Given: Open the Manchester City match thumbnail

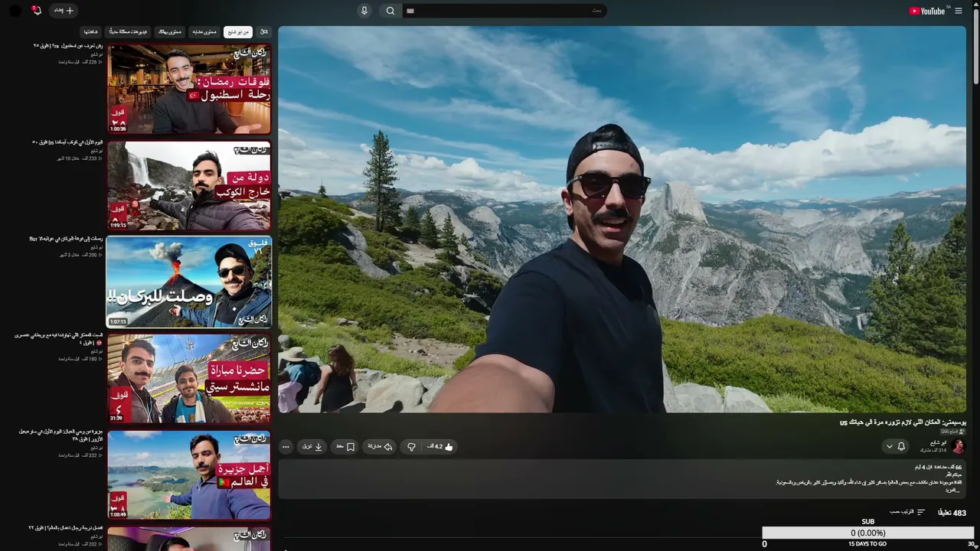Looking at the screenshot, I should pyautogui.click(x=189, y=378).
